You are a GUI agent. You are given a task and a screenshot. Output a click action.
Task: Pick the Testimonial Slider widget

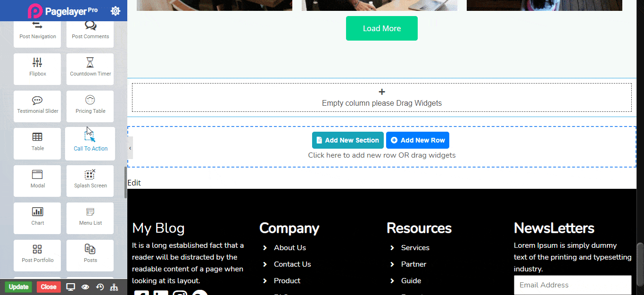37,106
